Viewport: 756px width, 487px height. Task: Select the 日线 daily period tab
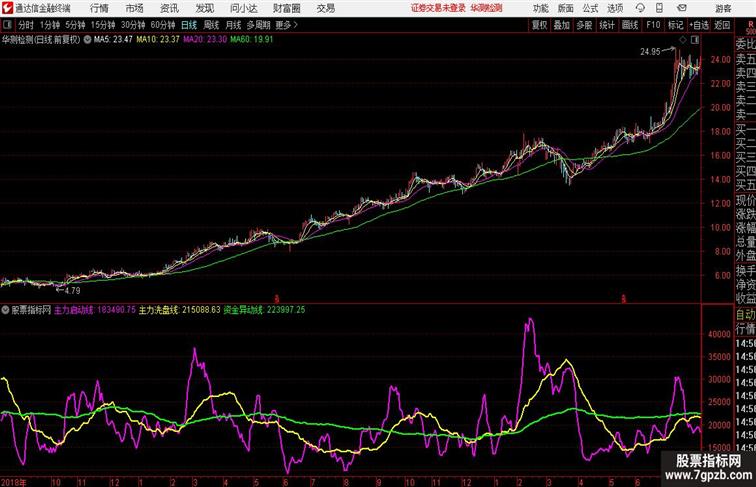tap(189, 25)
